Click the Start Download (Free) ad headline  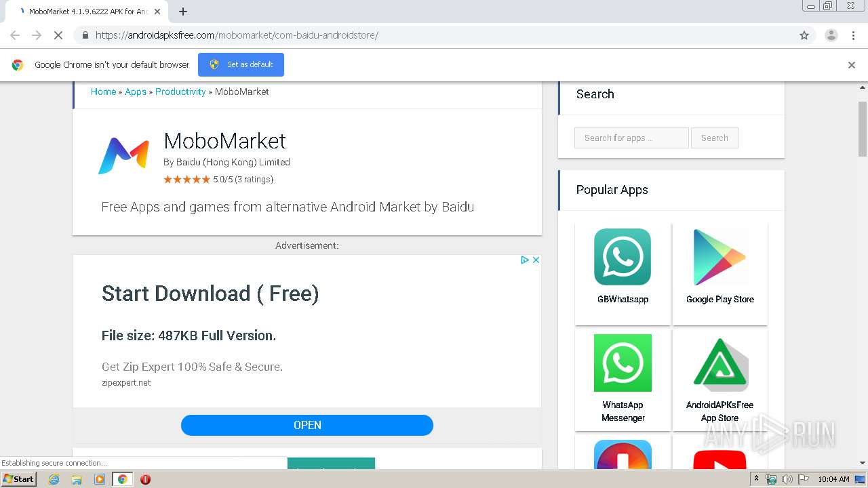click(210, 293)
